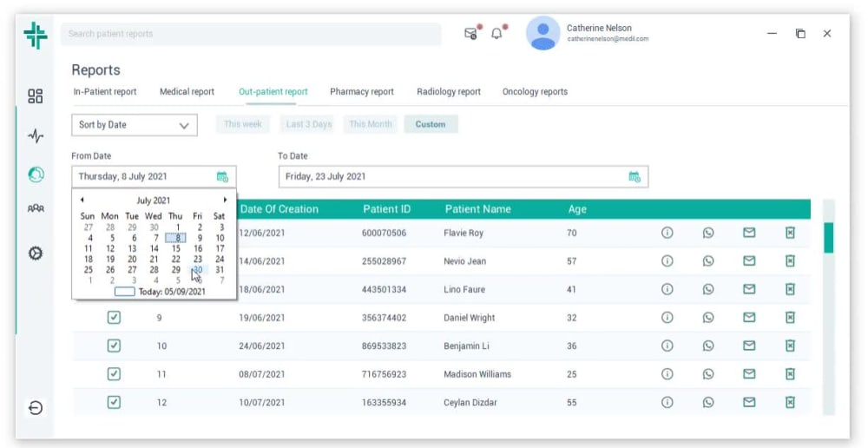The height and width of the screenshot is (448, 868).
Task: Open the activity pulse icon in sidebar
Action: [36, 135]
